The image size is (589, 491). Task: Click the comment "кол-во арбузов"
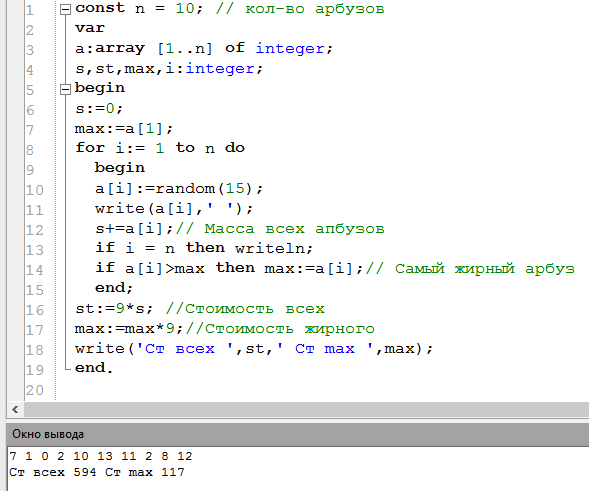point(315,9)
